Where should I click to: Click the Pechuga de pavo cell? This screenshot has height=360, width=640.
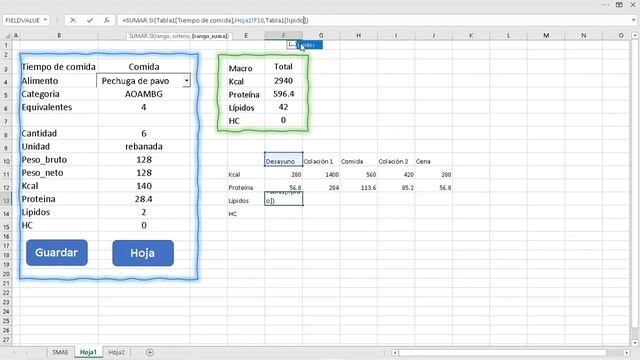click(140, 81)
